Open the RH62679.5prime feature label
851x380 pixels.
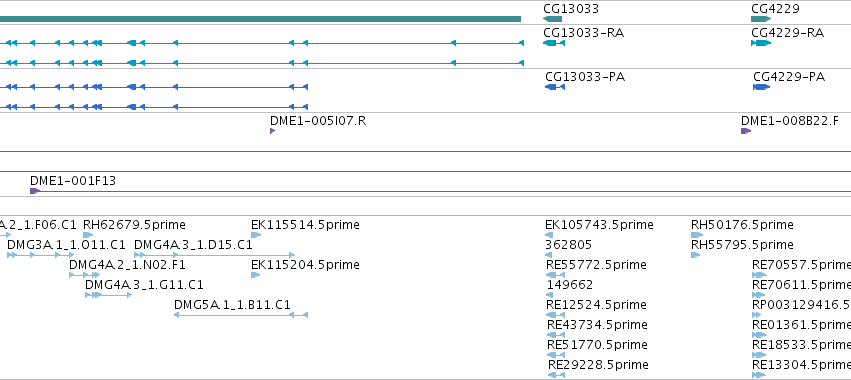[134, 225]
